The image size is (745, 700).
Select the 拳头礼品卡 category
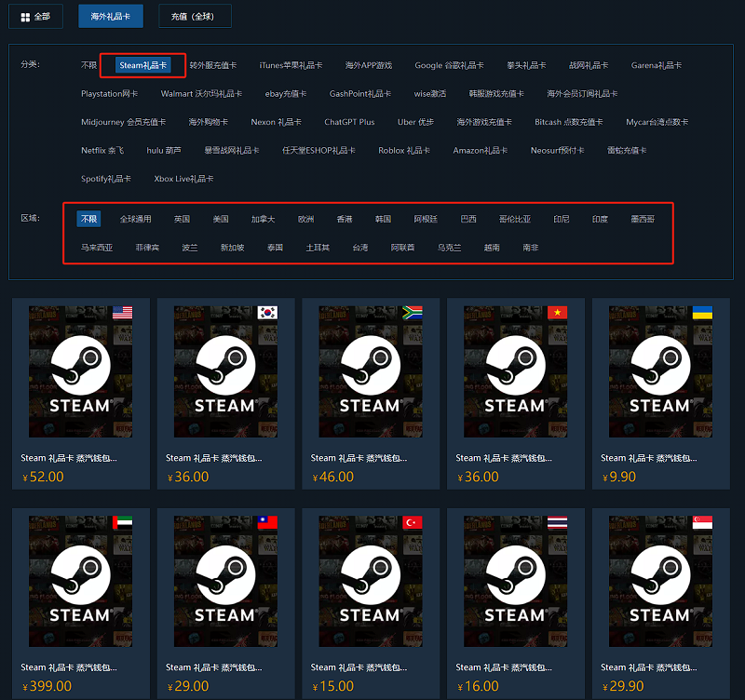click(x=526, y=65)
